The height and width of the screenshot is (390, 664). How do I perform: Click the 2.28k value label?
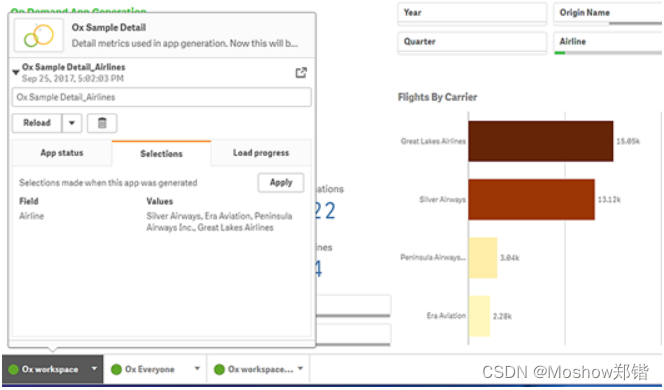pyautogui.click(x=502, y=316)
